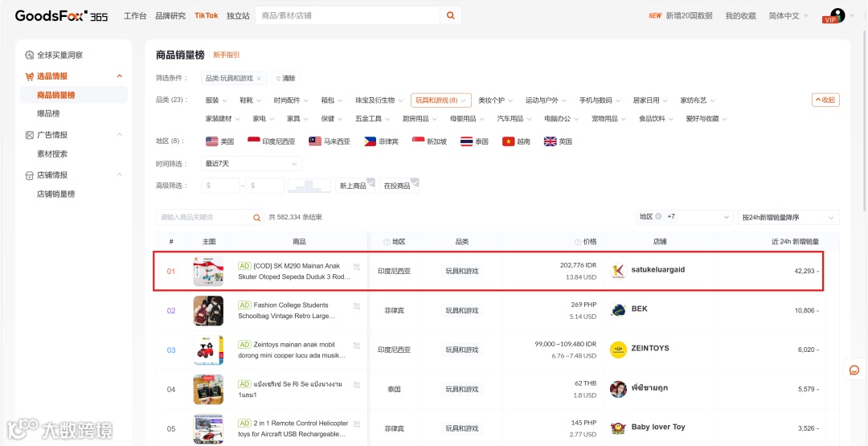
Task: Expand the 服装 category dropdown
Action: tap(216, 100)
